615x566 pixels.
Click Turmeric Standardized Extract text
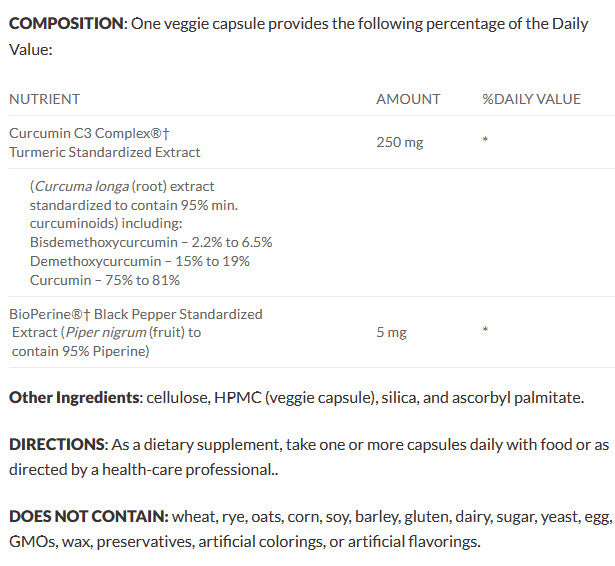tap(105, 152)
